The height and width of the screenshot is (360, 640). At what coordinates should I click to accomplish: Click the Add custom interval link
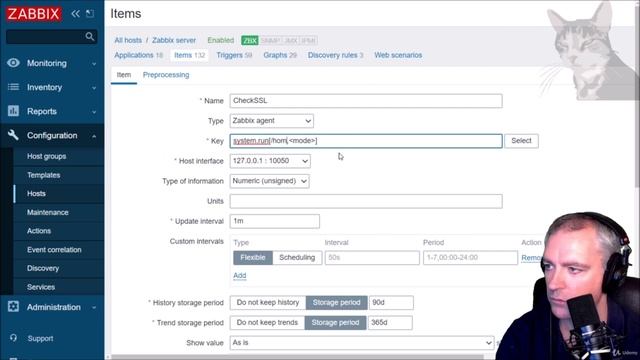[240, 276]
